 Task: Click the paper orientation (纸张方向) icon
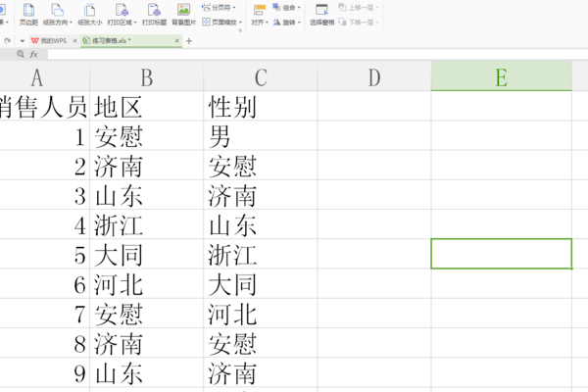(57, 10)
